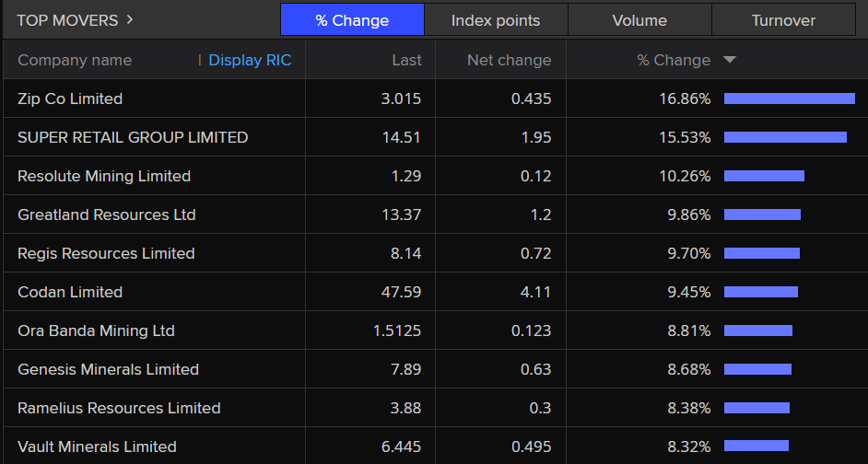This screenshot has width=868, height=464.
Task: Click Greatland net change 1.2
Action: (x=541, y=215)
